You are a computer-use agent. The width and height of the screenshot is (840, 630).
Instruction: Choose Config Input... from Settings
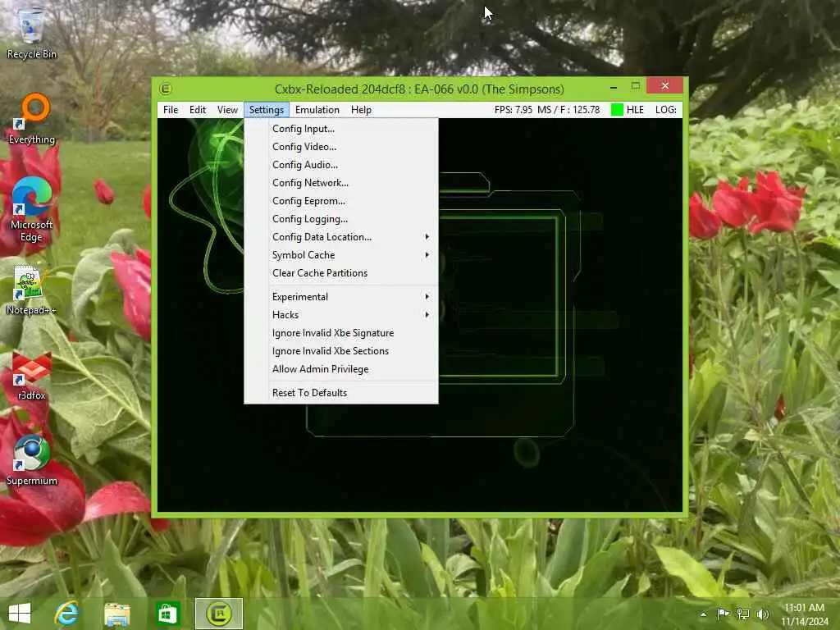click(341, 129)
